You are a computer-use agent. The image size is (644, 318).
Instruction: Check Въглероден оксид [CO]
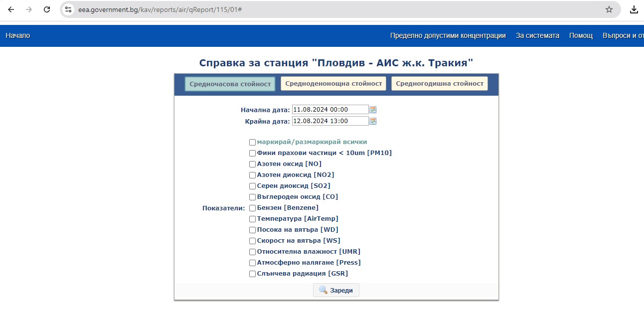coord(252,197)
